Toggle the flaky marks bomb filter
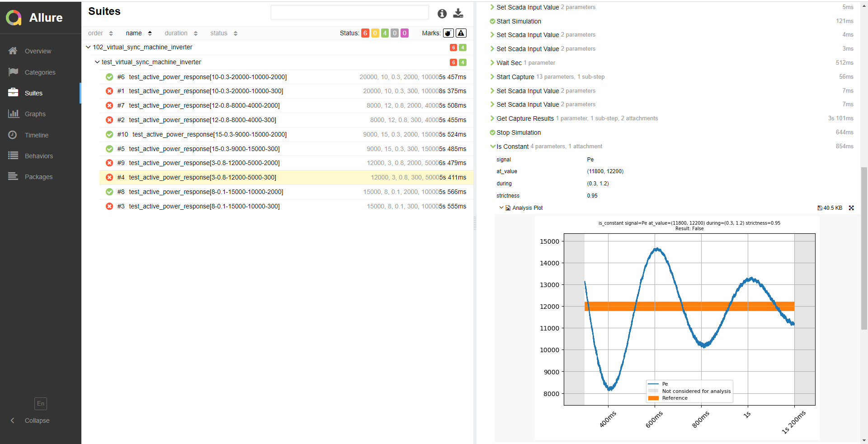 point(448,33)
